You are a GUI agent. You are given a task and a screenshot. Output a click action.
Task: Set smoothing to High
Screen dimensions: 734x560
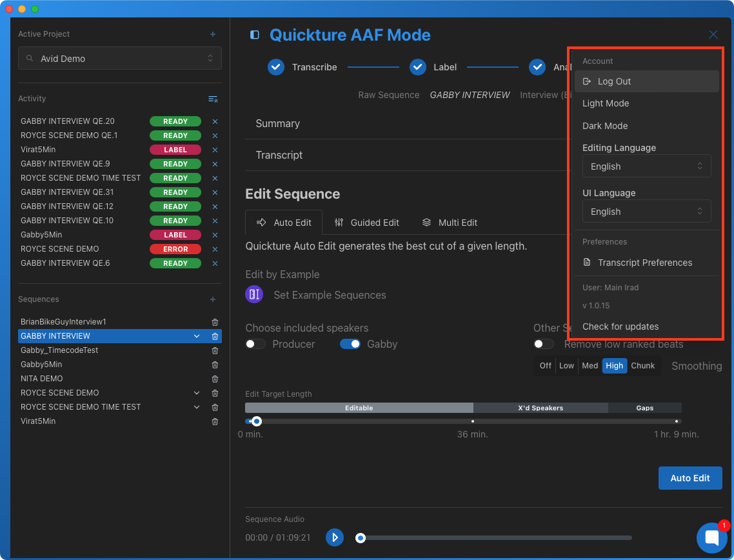tap(614, 366)
